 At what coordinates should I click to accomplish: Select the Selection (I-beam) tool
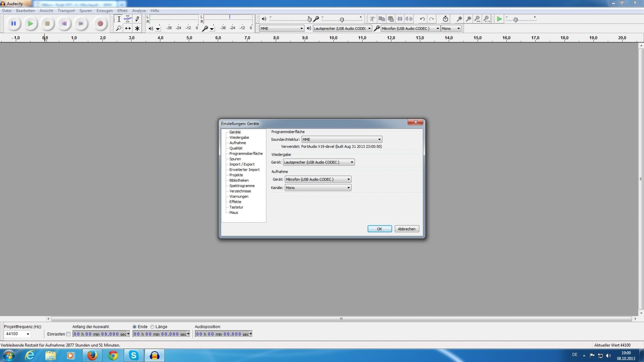coord(119,19)
